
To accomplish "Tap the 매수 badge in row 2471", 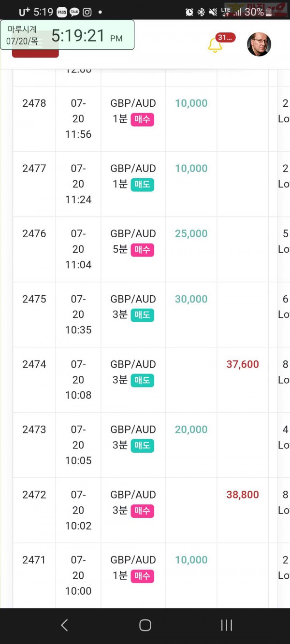I will click(x=142, y=576).
